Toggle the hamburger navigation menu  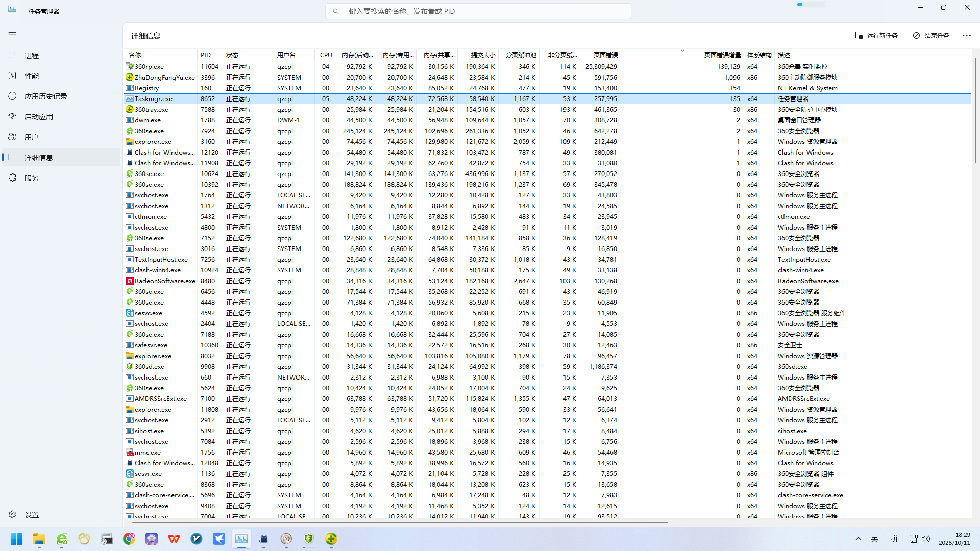click(12, 35)
